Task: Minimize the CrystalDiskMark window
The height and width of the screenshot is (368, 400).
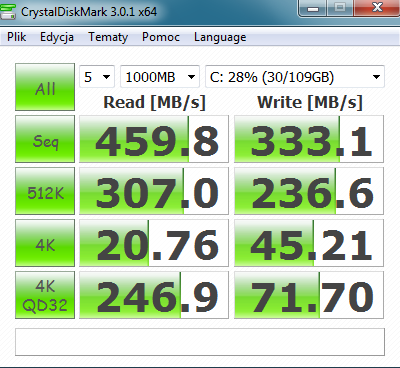Action: point(313,8)
